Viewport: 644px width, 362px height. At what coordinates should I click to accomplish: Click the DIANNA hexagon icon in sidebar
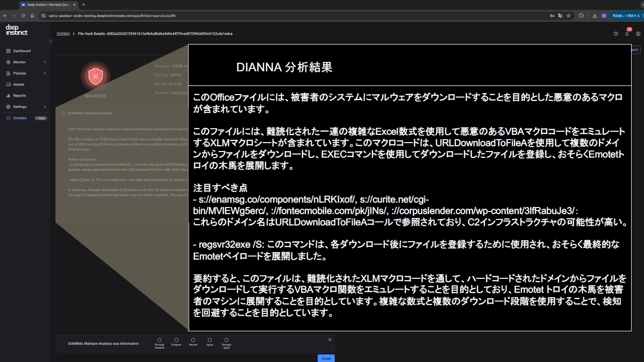(x=8, y=118)
